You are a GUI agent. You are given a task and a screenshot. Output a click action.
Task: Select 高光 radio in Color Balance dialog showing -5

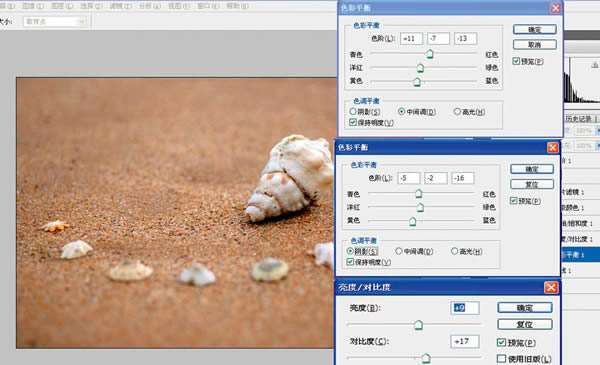[454, 251]
